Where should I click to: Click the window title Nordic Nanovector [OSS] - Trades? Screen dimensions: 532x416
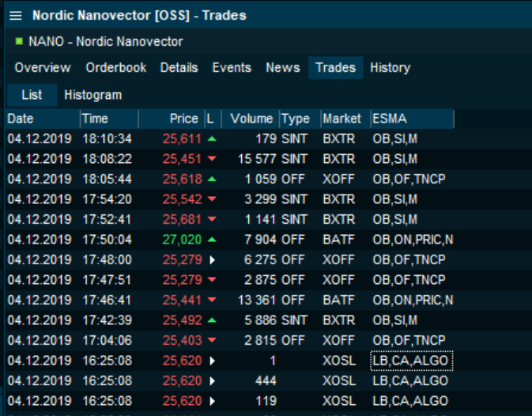[x=139, y=16]
